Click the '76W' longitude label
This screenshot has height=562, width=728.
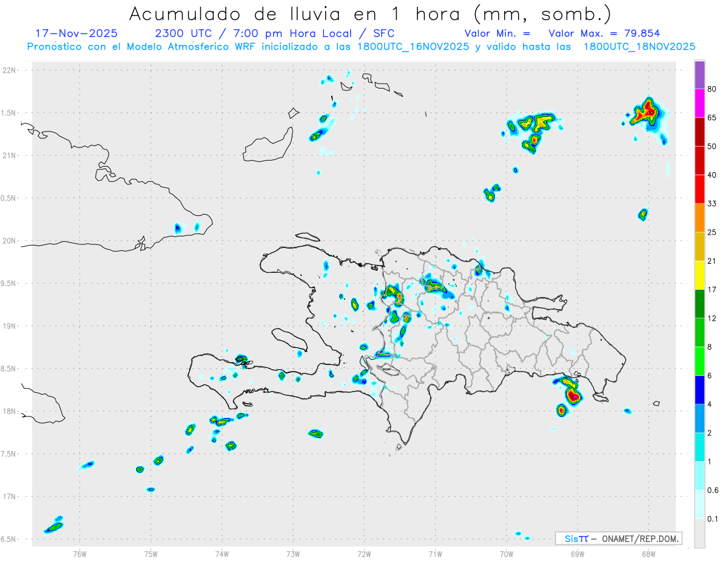pyautogui.click(x=79, y=554)
